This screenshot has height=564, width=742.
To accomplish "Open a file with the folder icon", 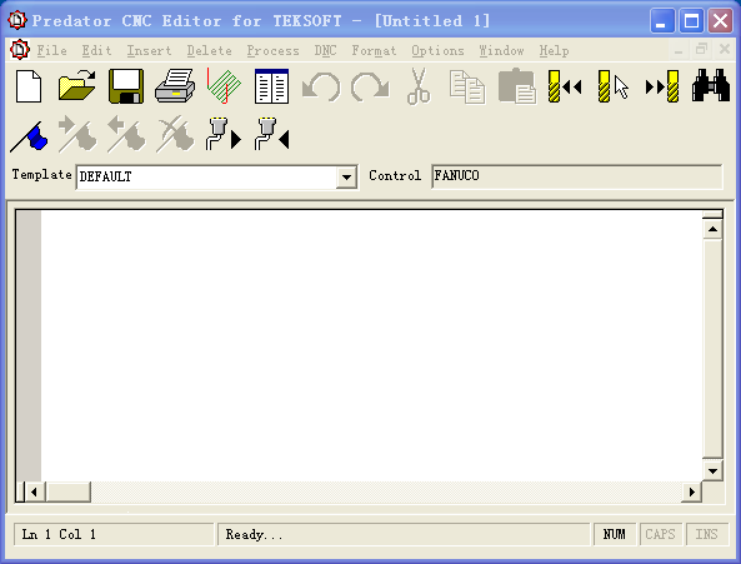I will (x=77, y=87).
